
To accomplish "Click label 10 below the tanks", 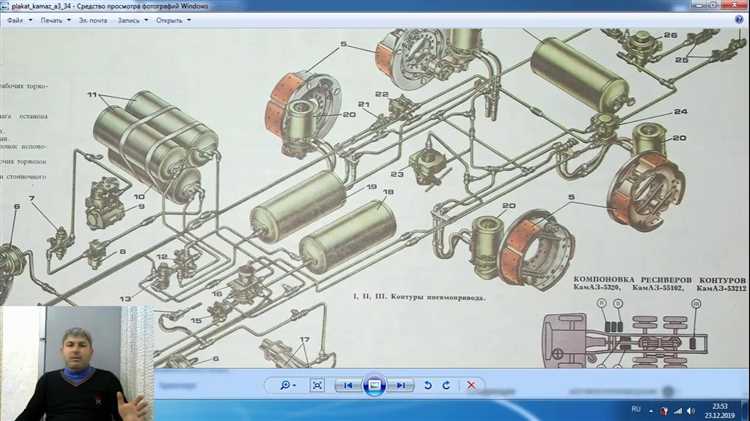I will click(139, 197).
